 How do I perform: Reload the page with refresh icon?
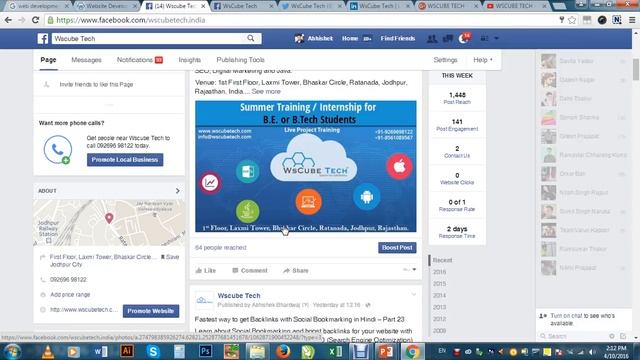pyautogui.click(x=36, y=20)
